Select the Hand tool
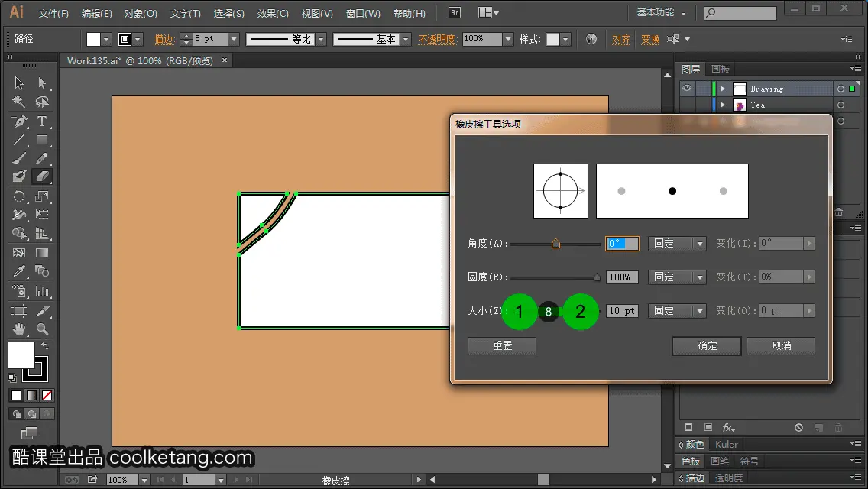The height and width of the screenshot is (489, 868). pos(19,329)
